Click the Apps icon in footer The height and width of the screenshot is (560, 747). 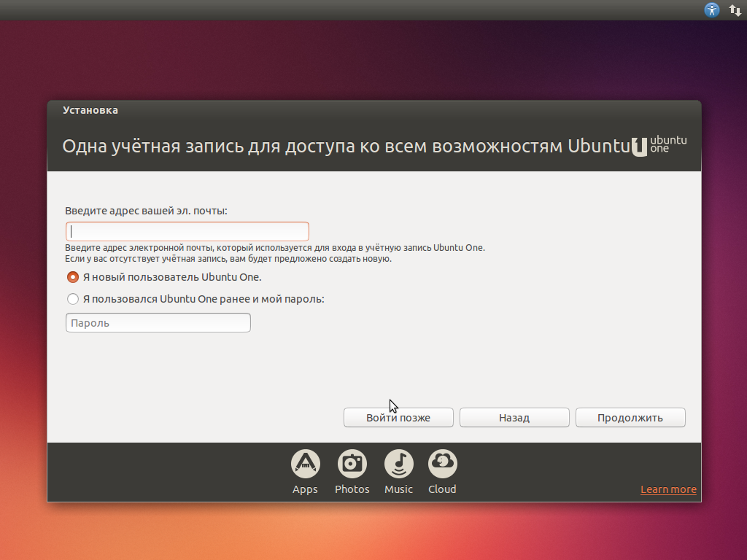tap(306, 463)
